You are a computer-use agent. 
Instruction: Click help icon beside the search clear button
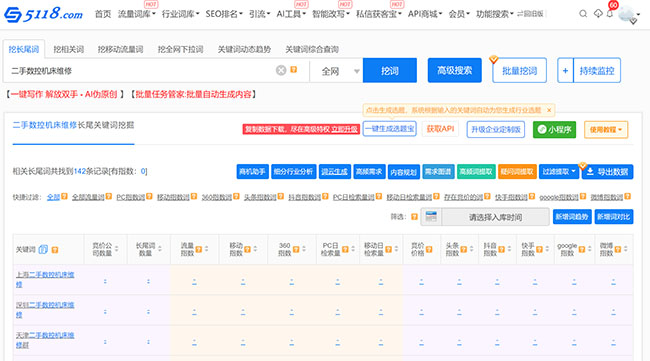tap(293, 70)
